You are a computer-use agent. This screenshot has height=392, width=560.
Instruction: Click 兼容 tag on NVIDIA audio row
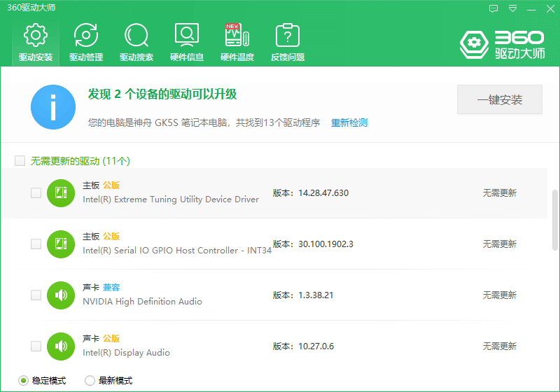111,288
